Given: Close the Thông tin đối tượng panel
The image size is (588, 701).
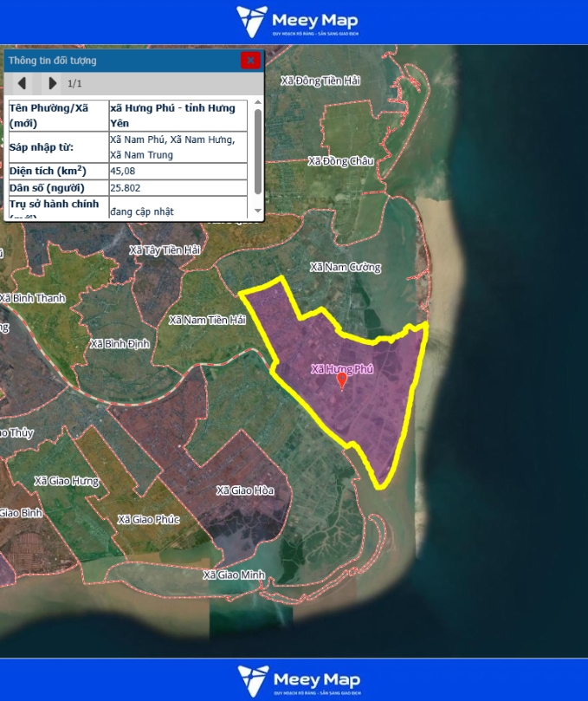Looking at the screenshot, I should pyautogui.click(x=250, y=60).
